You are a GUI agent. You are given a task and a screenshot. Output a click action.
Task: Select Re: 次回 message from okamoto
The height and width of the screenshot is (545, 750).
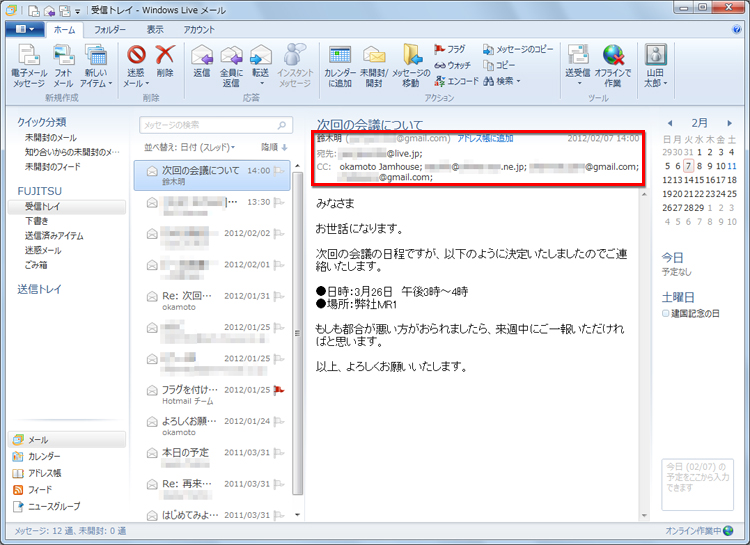(x=212, y=300)
